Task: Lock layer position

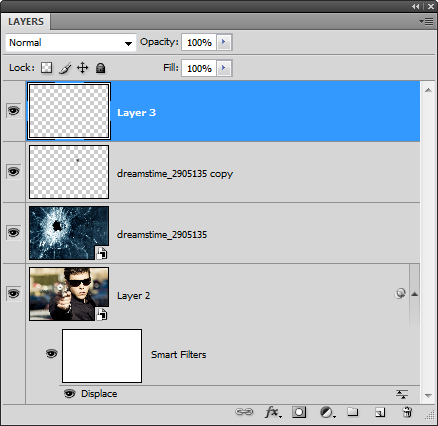Action: tap(83, 68)
